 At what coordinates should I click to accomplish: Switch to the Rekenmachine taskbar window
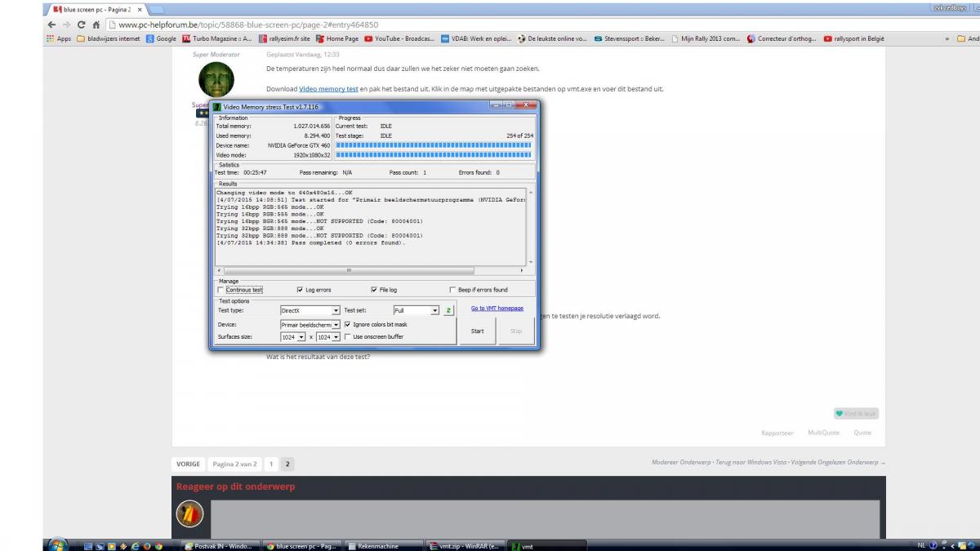[385, 546]
